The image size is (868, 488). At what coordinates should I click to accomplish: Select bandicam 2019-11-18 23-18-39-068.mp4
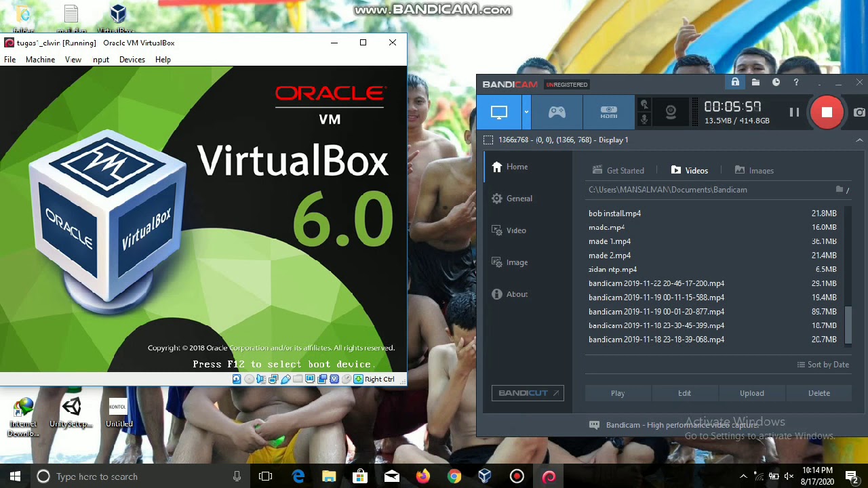pyautogui.click(x=713, y=340)
